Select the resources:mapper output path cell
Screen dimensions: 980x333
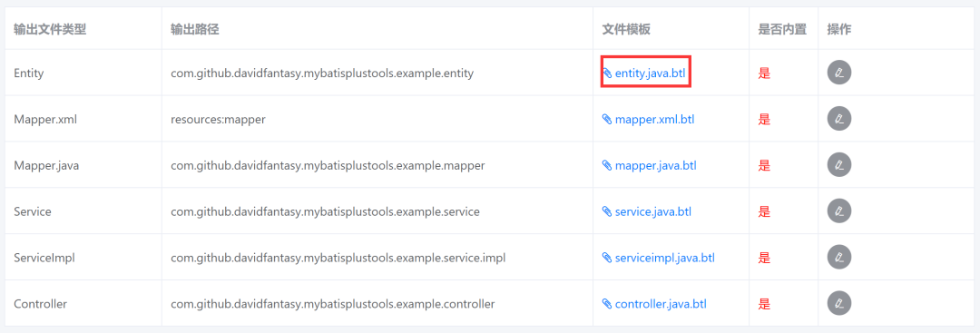[218, 120]
